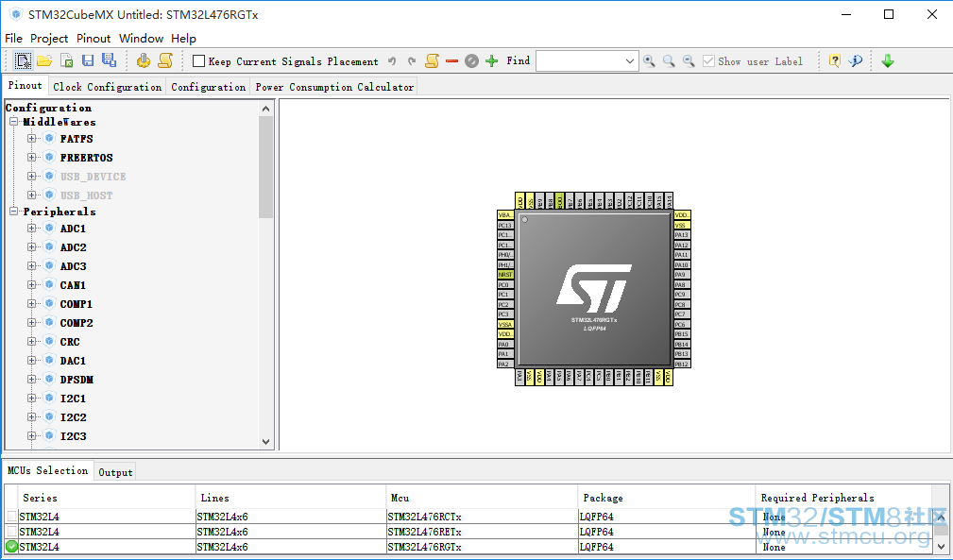Open the Project menu
Image resolution: width=953 pixels, height=560 pixels.
[x=49, y=39]
